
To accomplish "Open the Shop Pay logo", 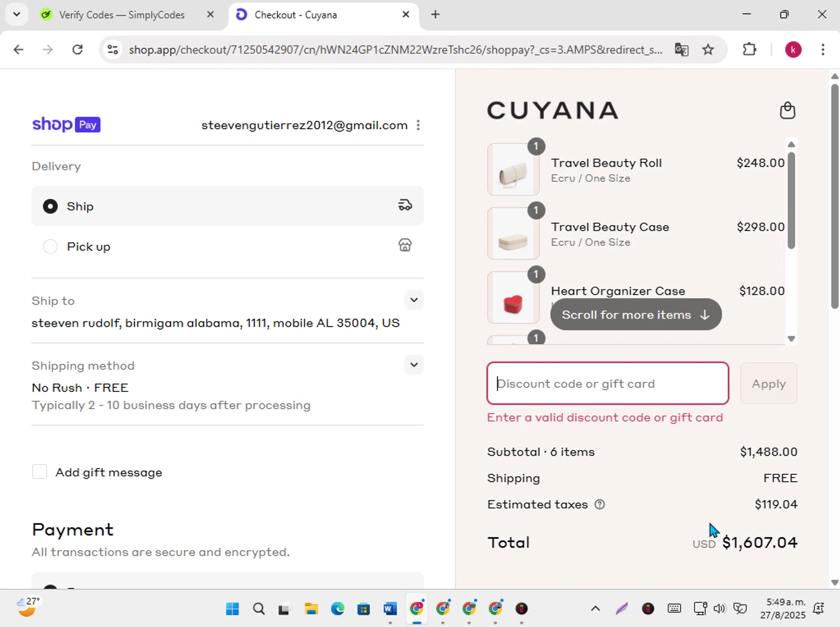I will [66, 124].
